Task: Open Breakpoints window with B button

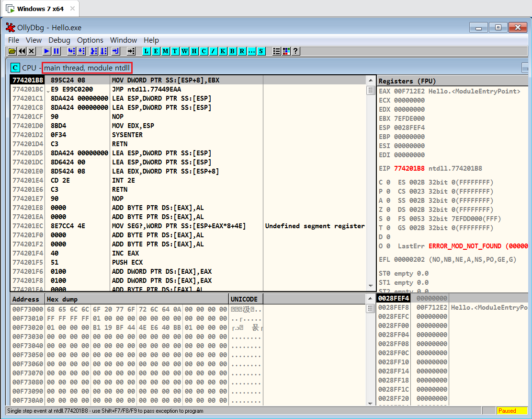Action: 232,51
